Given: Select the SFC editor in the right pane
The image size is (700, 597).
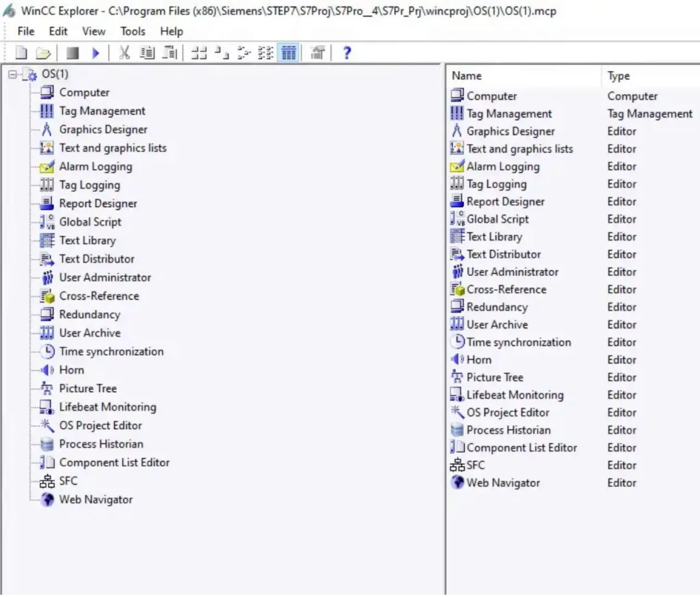Looking at the screenshot, I should (x=476, y=465).
